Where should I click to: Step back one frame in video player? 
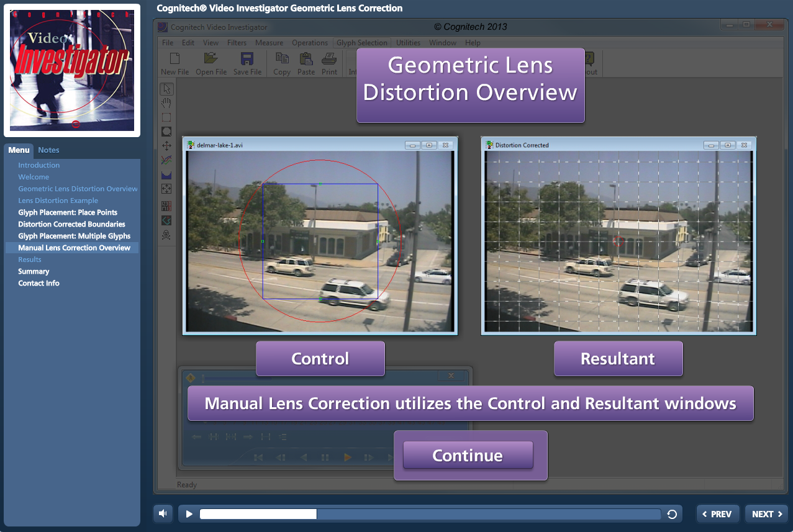(x=281, y=458)
